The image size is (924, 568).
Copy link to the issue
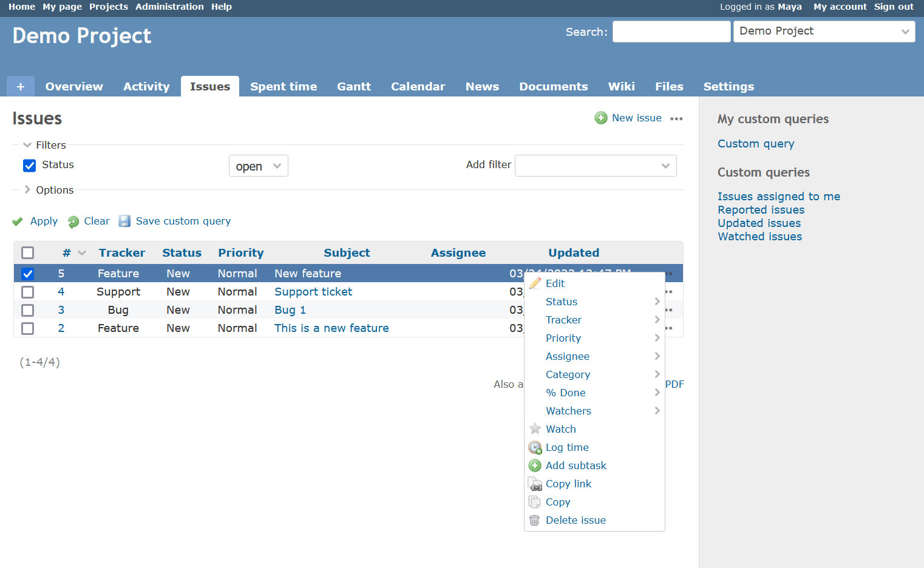[568, 484]
